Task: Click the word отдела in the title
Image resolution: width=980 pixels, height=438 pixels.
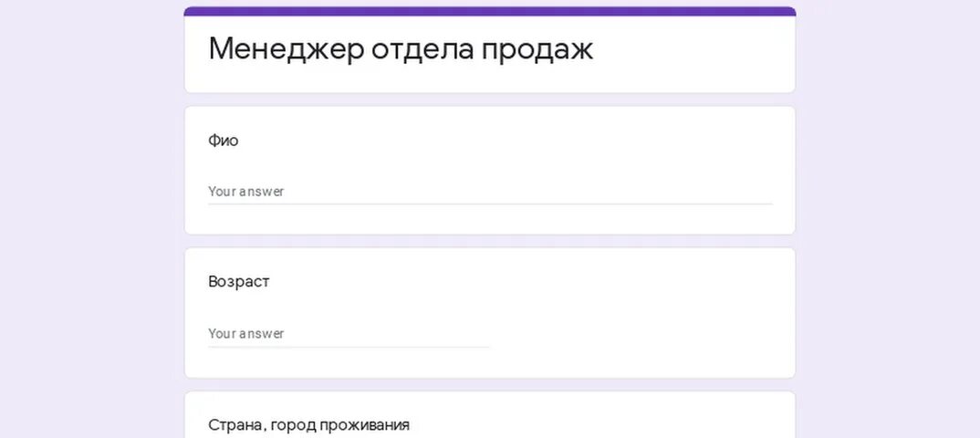Action: coord(422,50)
